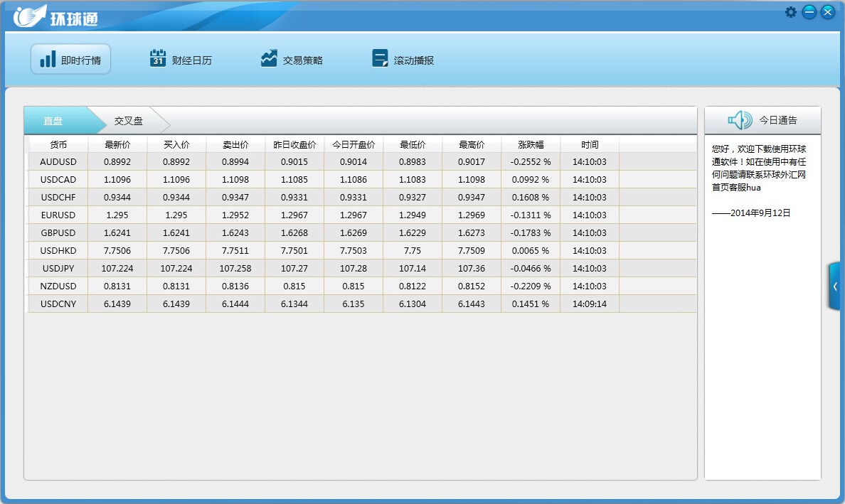The width and height of the screenshot is (845, 504).
Task: Click EURUSD change value -0.1311 %
Action: coord(531,215)
